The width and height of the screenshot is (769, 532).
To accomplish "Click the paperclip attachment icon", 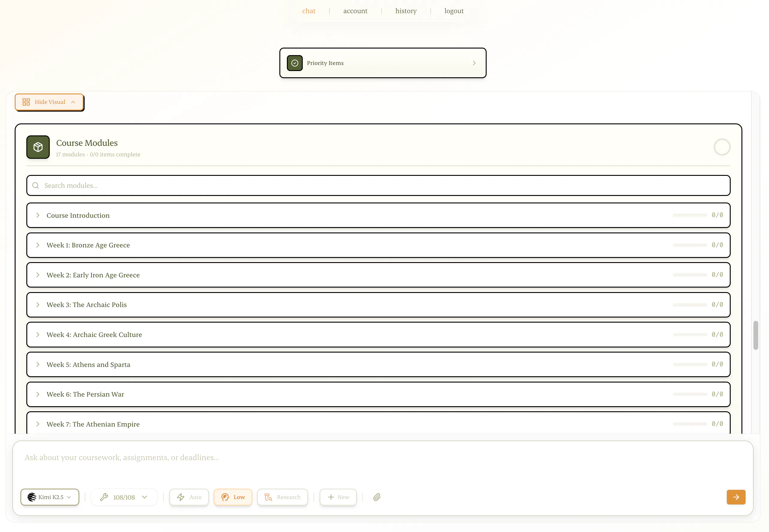I will coord(377,497).
